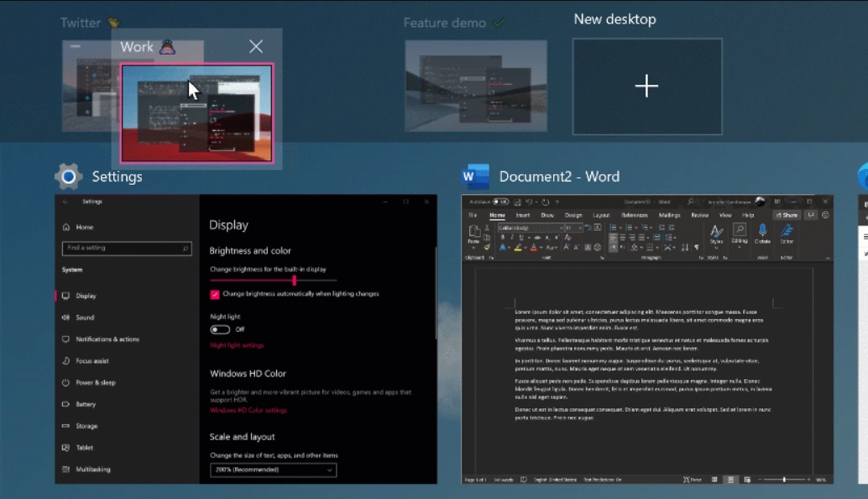The width and height of the screenshot is (868, 499).
Task: Switch to the Review tab in Word
Action: tap(700, 215)
